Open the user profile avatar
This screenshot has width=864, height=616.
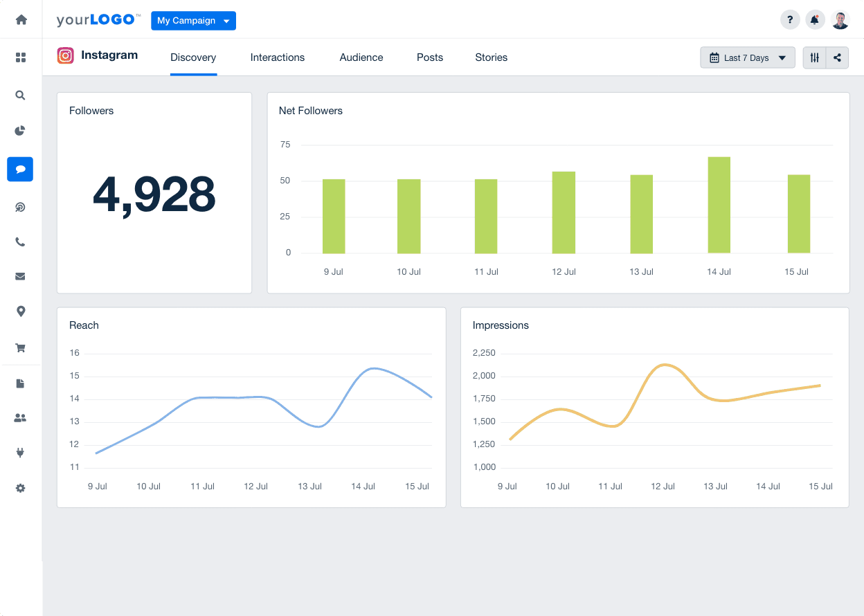(x=840, y=19)
